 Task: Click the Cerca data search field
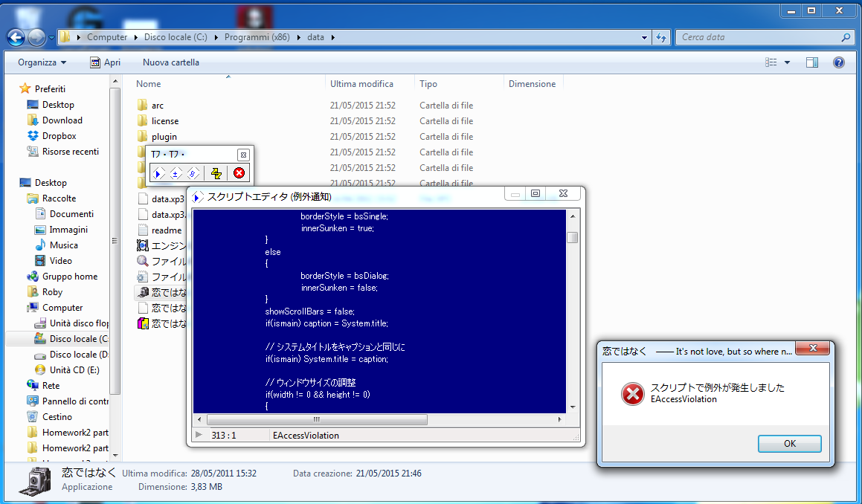click(x=759, y=37)
